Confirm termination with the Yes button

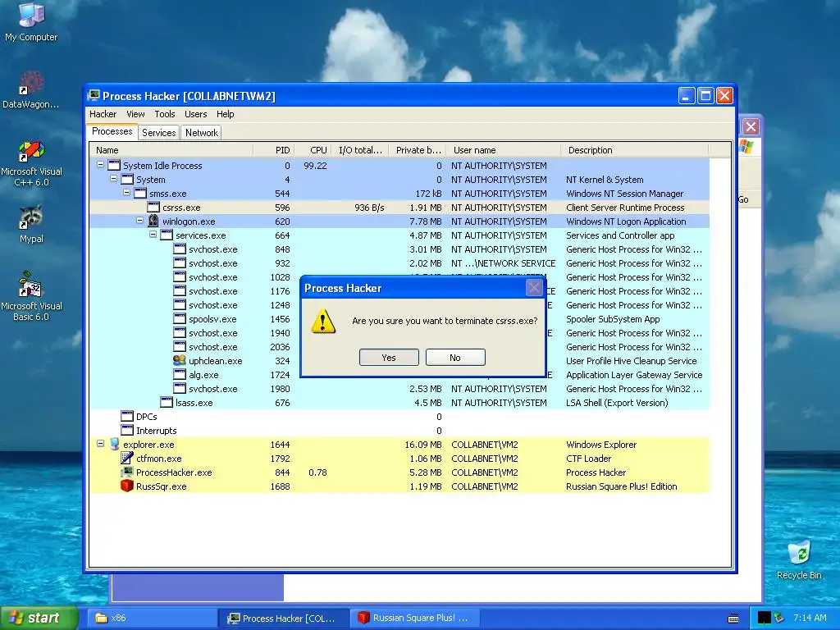[389, 358]
